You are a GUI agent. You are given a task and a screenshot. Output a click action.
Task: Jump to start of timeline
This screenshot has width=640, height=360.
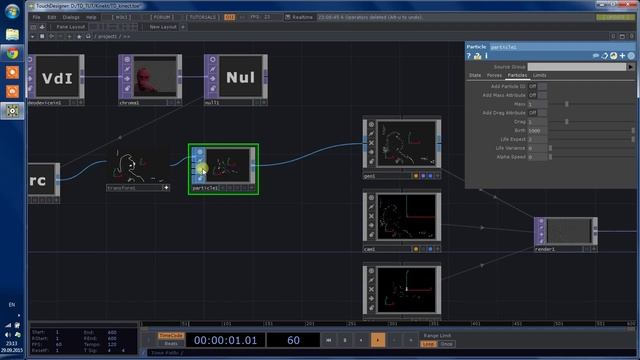[329, 340]
